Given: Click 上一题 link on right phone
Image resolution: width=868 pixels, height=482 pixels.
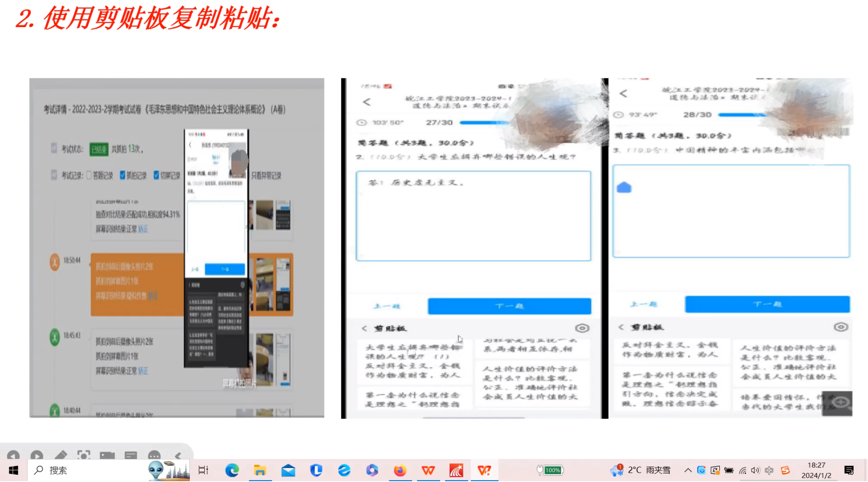Looking at the screenshot, I should pyautogui.click(x=643, y=304).
